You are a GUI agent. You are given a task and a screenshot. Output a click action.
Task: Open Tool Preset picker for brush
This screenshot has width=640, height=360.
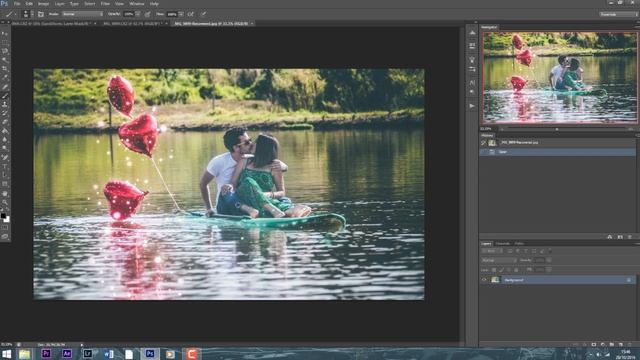11,14
